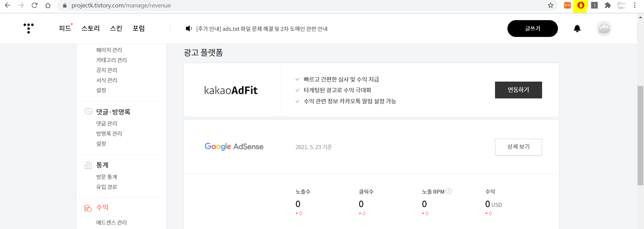Click the 노출 RPM help question mark

coord(449,191)
